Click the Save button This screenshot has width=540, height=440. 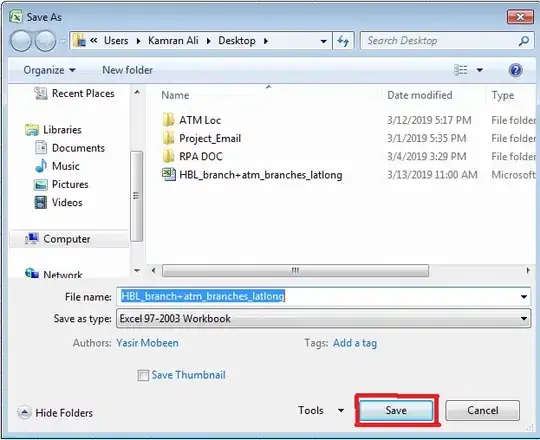[396, 410]
